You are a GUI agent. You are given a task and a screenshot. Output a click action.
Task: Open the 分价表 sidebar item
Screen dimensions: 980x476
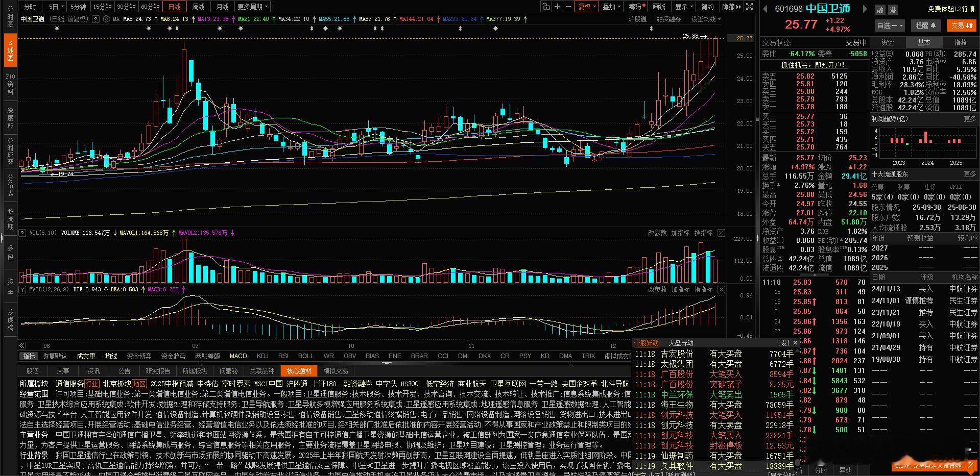pos(10,185)
